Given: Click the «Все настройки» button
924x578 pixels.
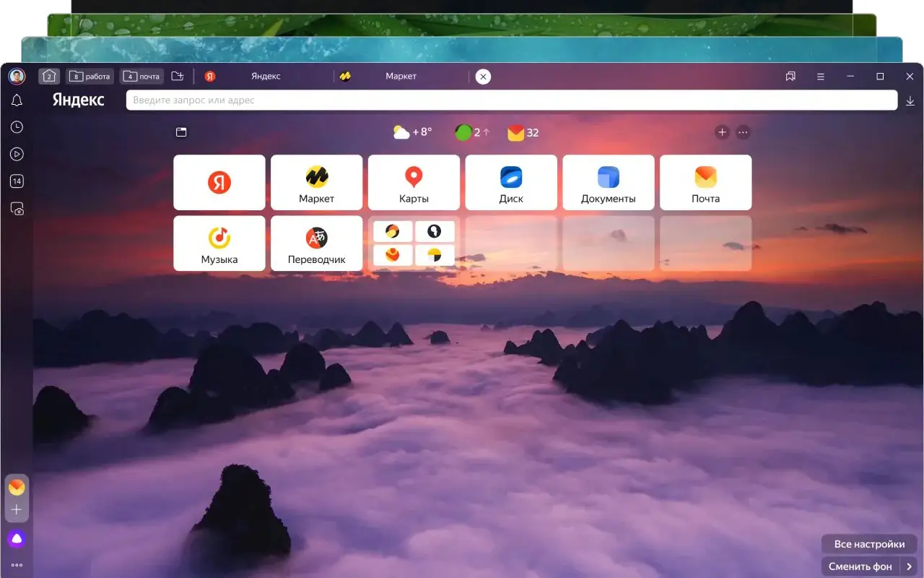Looking at the screenshot, I should 868,544.
